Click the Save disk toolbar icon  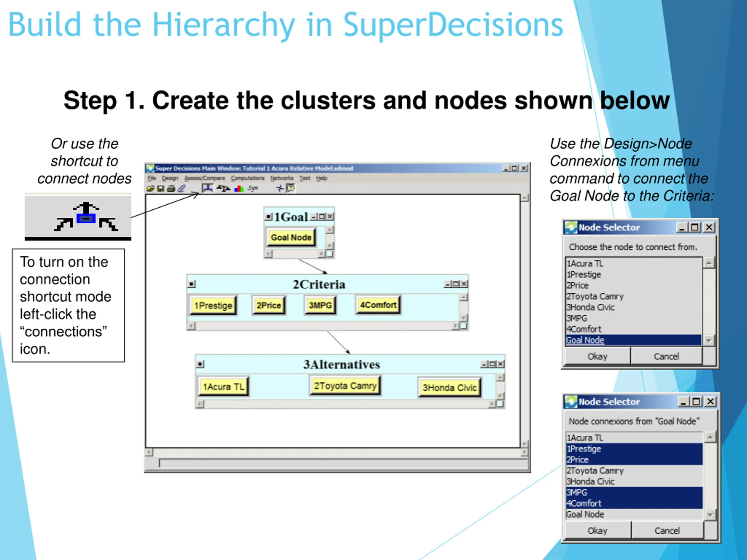tap(161, 188)
